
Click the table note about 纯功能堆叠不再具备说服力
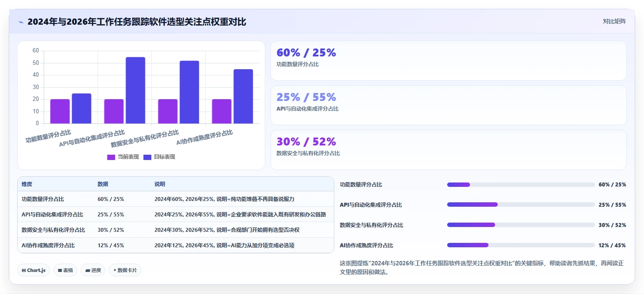224,199
